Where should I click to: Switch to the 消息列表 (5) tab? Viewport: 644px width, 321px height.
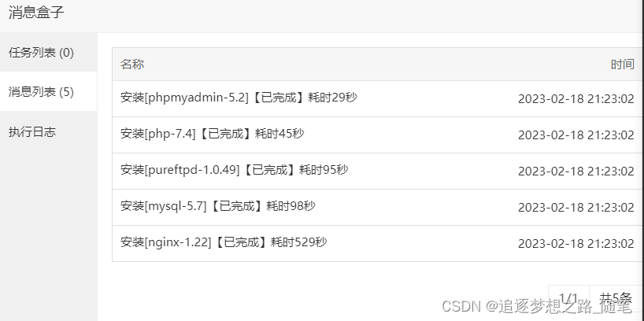coord(41,92)
